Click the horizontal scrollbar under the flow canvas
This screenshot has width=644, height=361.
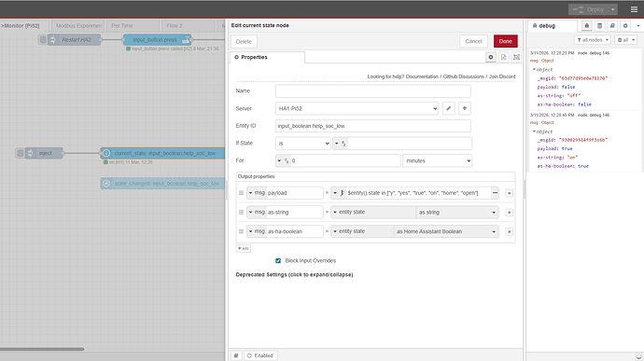(42, 349)
